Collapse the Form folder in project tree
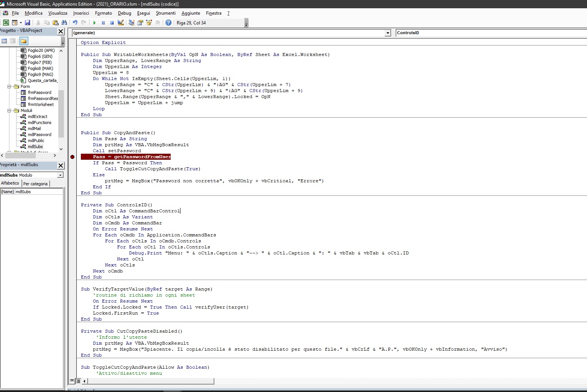 pyautogui.click(x=9, y=86)
